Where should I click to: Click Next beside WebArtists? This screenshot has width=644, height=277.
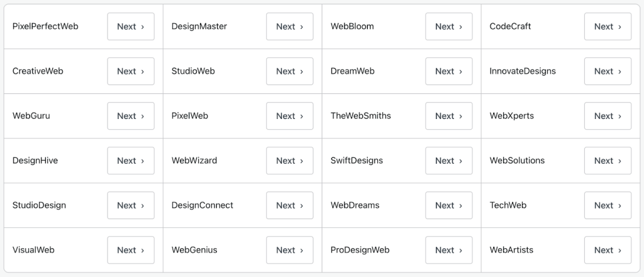click(608, 250)
